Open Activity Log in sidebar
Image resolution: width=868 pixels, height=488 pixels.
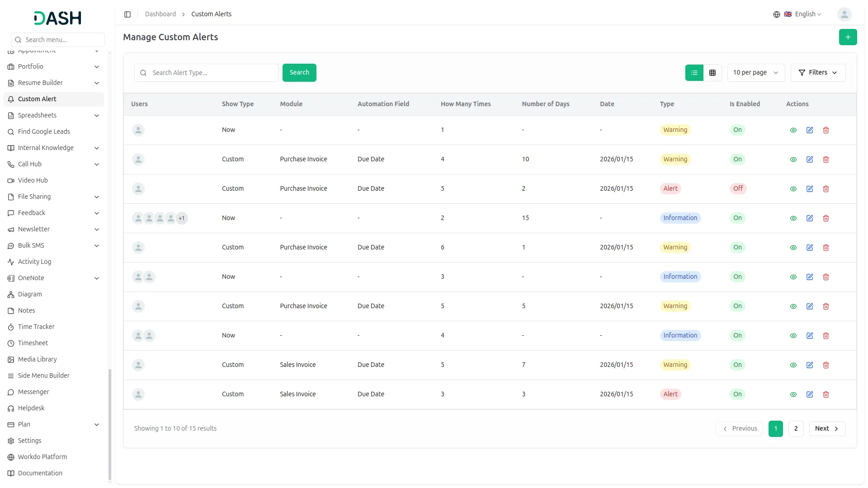click(x=34, y=262)
